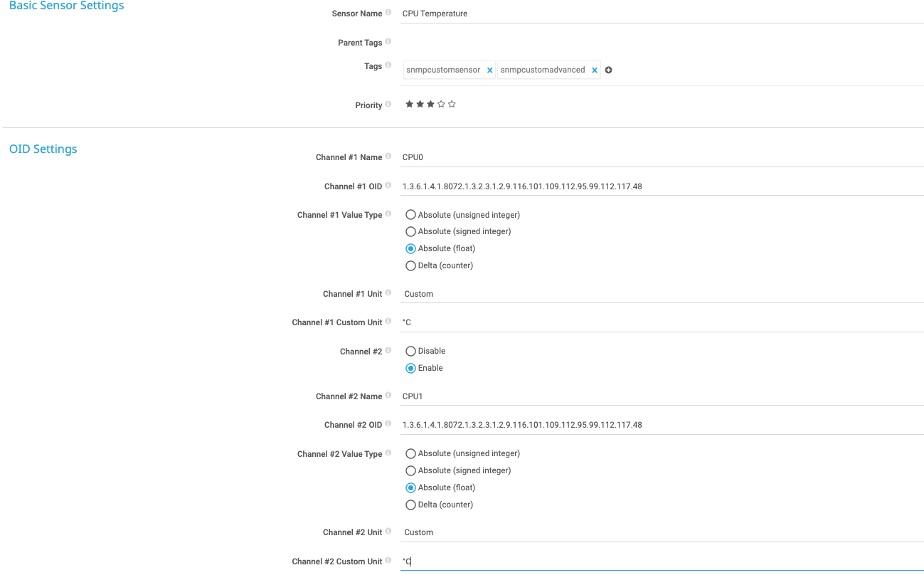Choose Disable for Channel #2
Image resolution: width=924 pixels, height=580 pixels.
410,352
